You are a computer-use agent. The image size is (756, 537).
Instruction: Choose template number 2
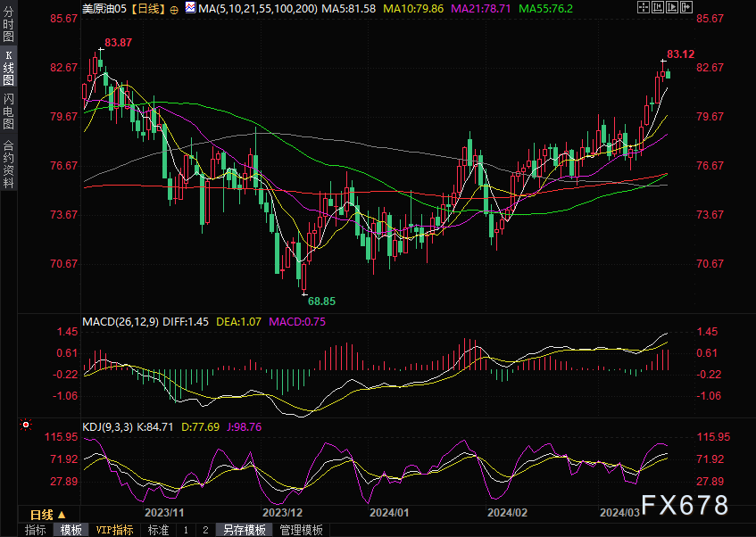point(205,530)
